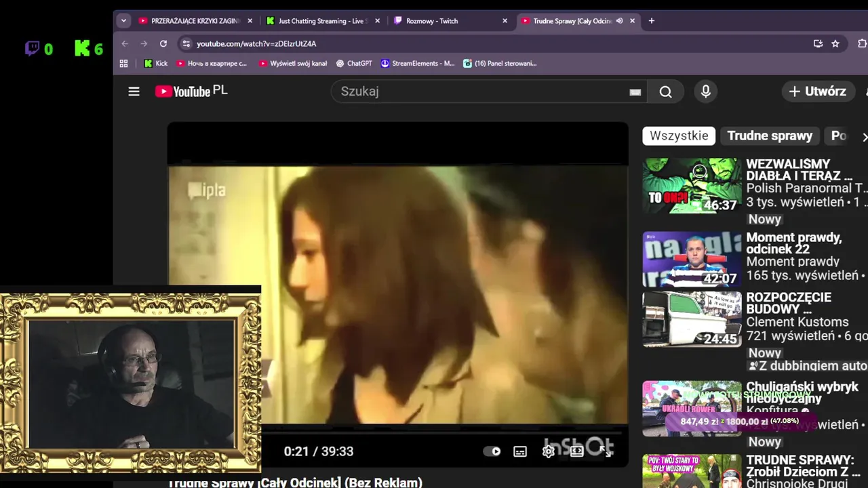Click the magnifier search button
This screenshot has height=488, width=868.
click(x=665, y=92)
